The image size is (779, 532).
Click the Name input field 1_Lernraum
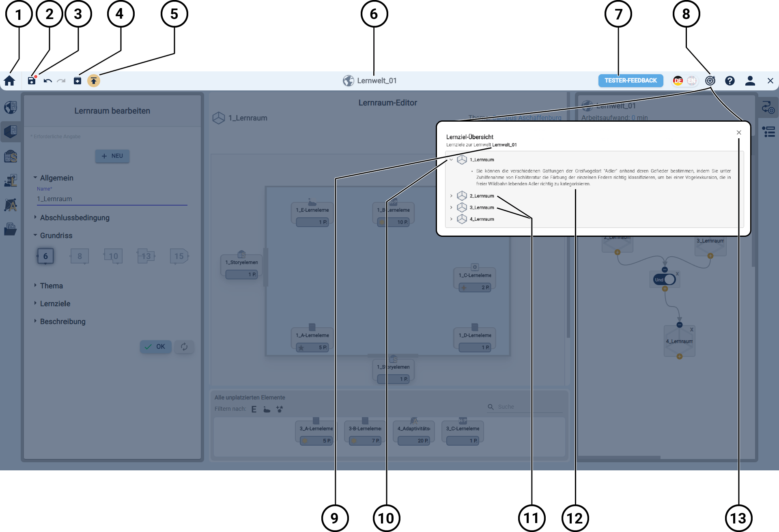[x=112, y=199]
